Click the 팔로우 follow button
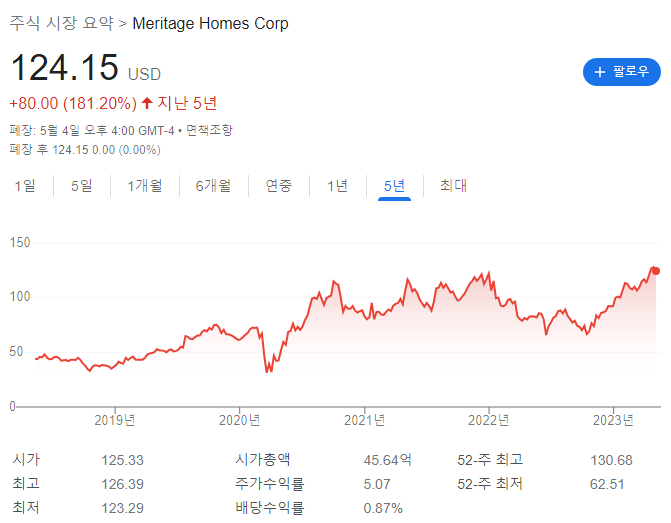Screen dimensions: 671x523 (x=621, y=72)
